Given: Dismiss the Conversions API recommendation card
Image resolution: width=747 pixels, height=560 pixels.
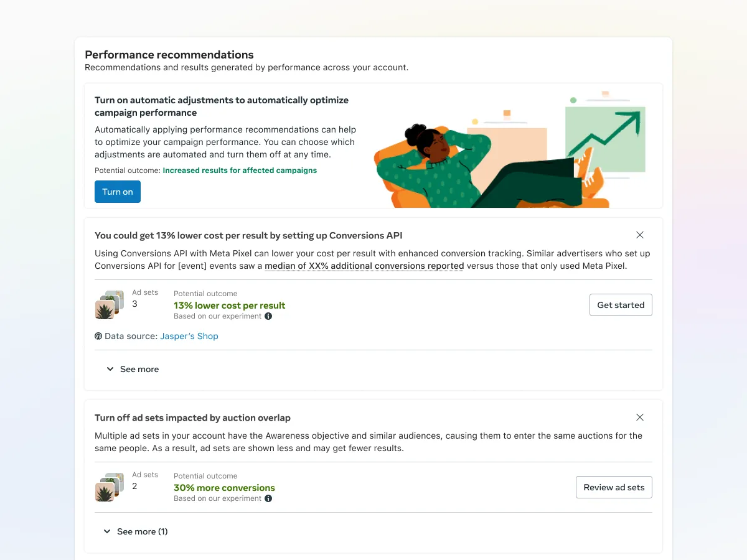Looking at the screenshot, I should click(x=640, y=235).
